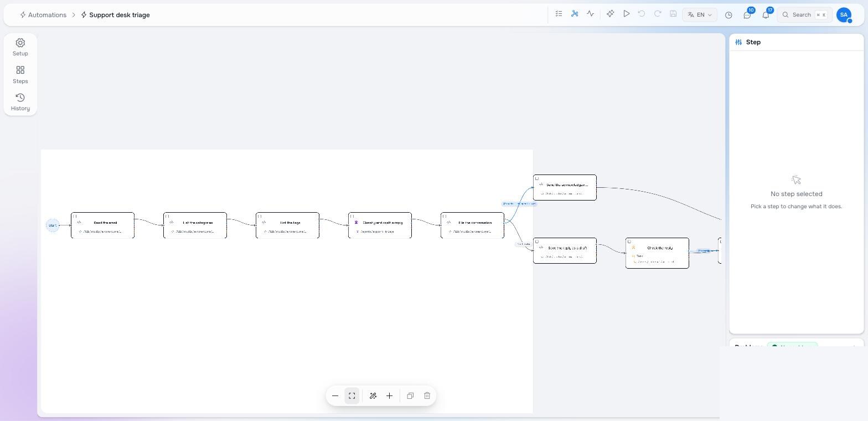Run the automation with the play icon
Screen dimensions: 868x421
pyautogui.click(x=626, y=14)
